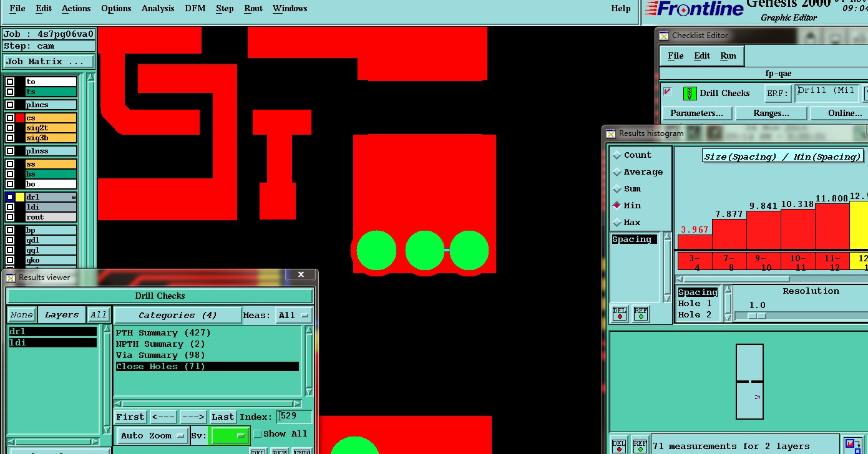Click the First result button
Screen dimensions: 868x454
[x=130, y=417]
